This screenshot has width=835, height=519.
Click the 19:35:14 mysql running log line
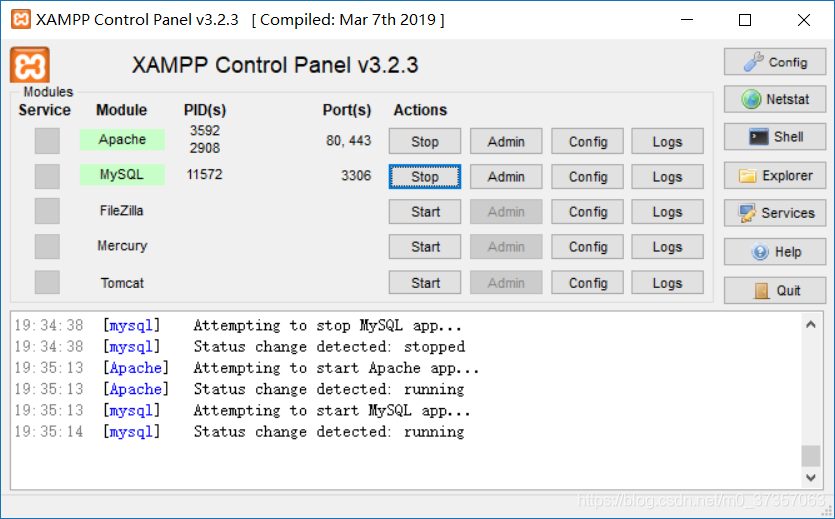(x=239, y=432)
